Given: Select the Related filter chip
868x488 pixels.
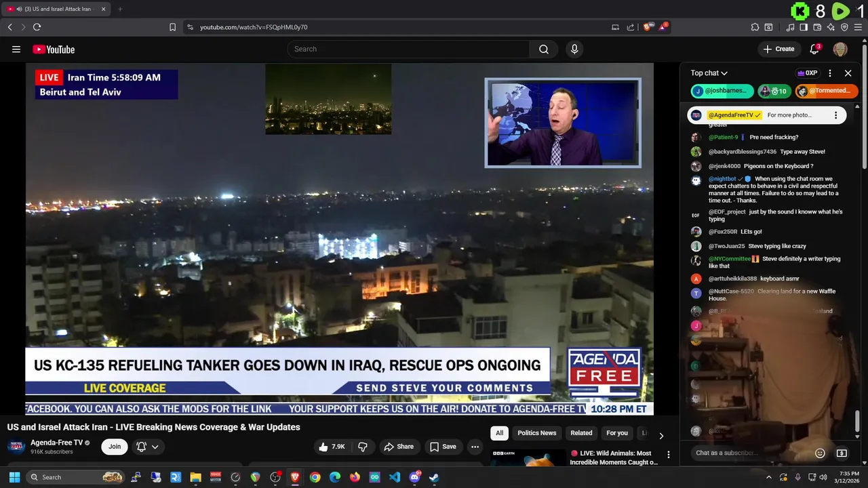Looking at the screenshot, I should coord(581,433).
